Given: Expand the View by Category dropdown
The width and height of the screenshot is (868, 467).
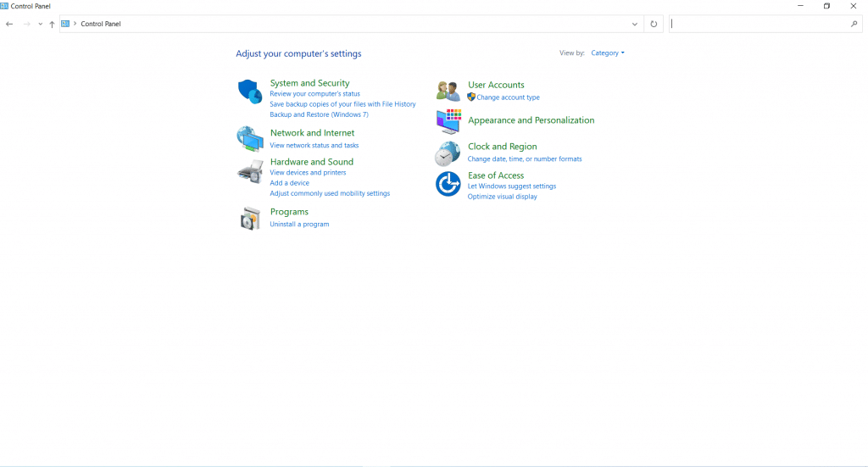Looking at the screenshot, I should click(x=607, y=53).
